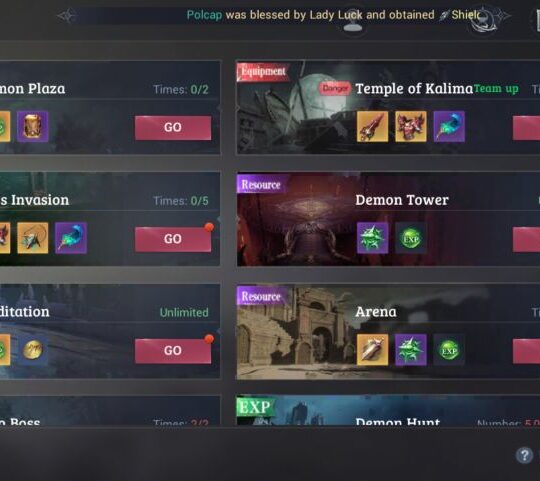The width and height of the screenshot is (540, 481).
Task: Click the Polcap player name in announcement
Action: tap(204, 15)
